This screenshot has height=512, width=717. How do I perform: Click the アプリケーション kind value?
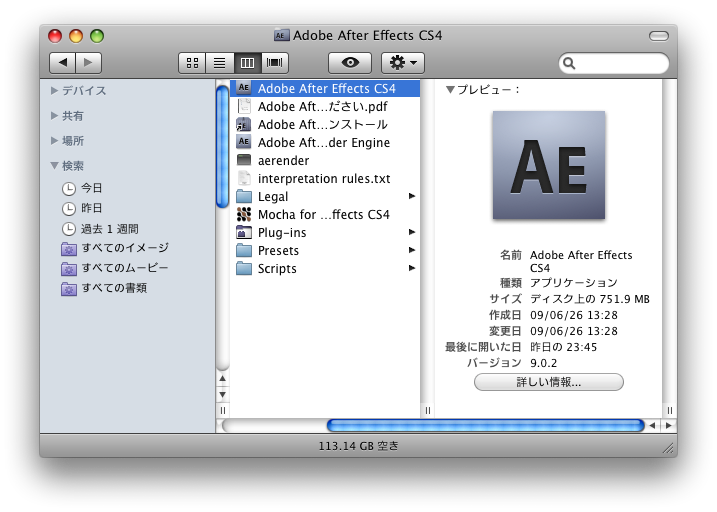point(573,283)
